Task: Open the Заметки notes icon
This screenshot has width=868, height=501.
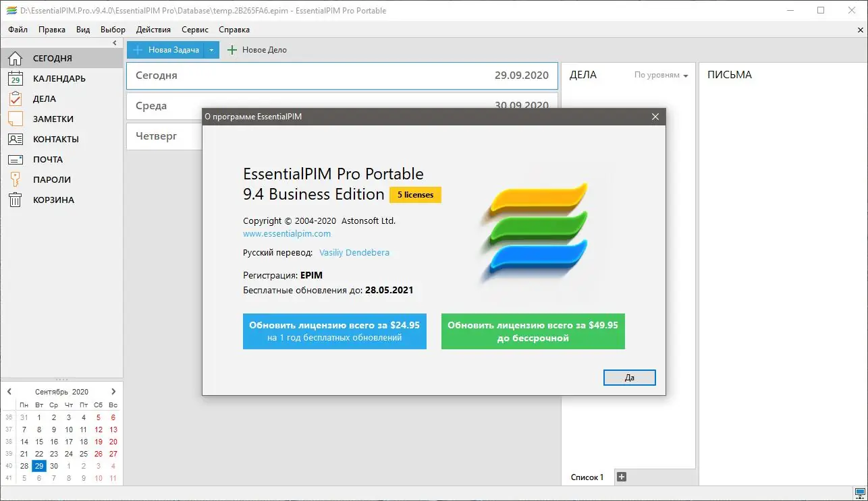Action: 15,119
